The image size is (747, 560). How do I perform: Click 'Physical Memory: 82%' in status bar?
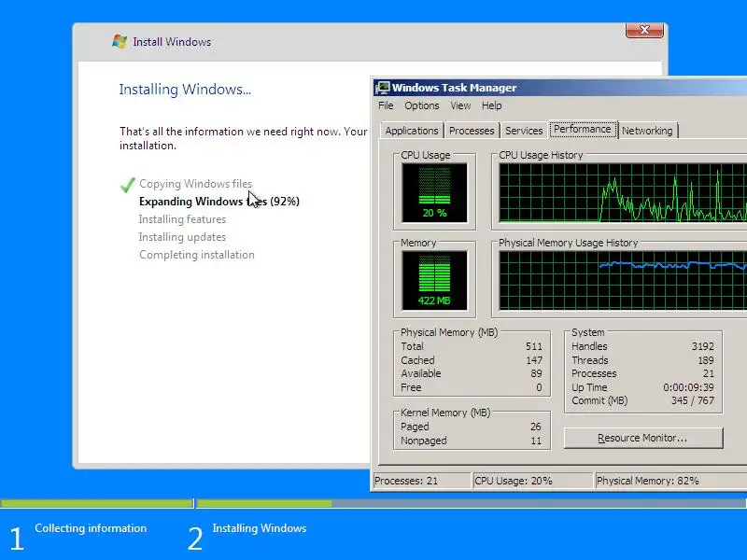(x=647, y=481)
